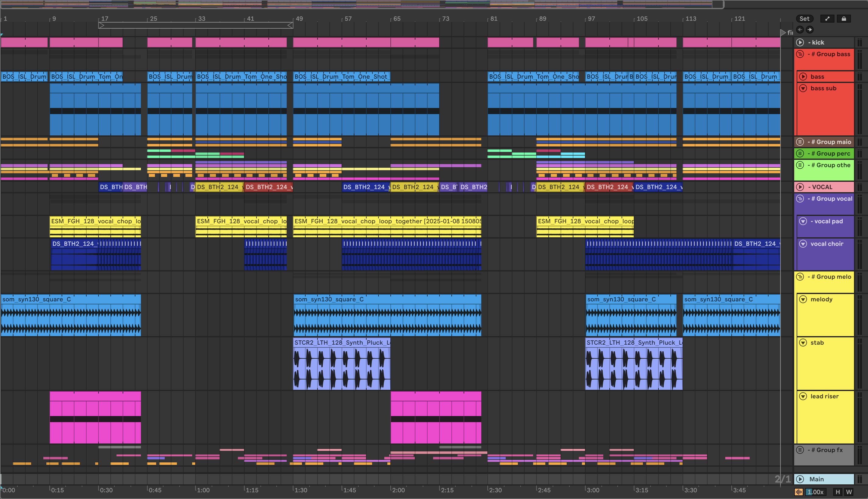Expand the Group othe group track

tap(800, 165)
